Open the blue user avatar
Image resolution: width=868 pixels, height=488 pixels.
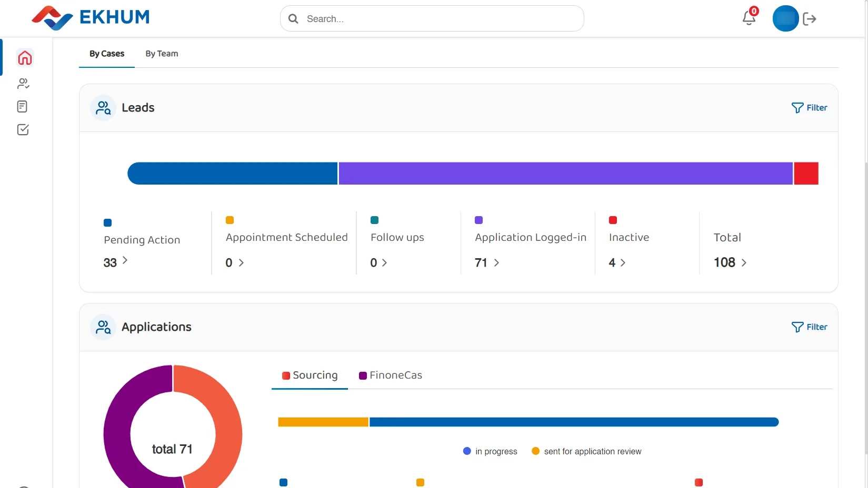pyautogui.click(x=785, y=18)
